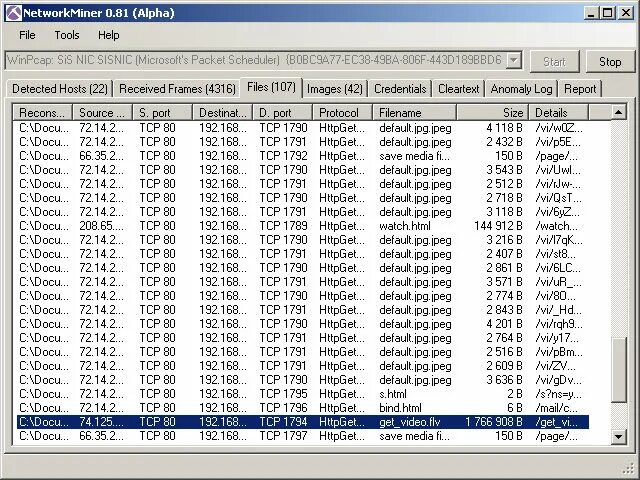
Task: Open the Credentials tab
Action: click(400, 89)
